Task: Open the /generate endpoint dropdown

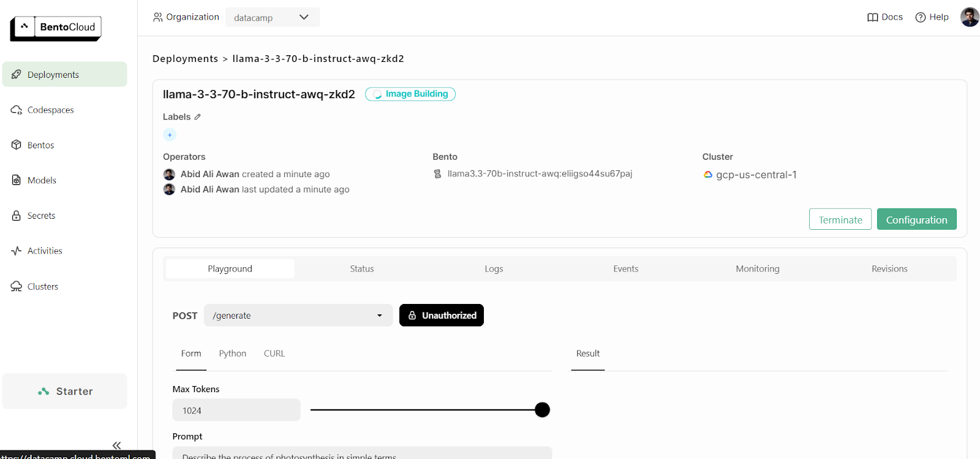Action: point(298,316)
